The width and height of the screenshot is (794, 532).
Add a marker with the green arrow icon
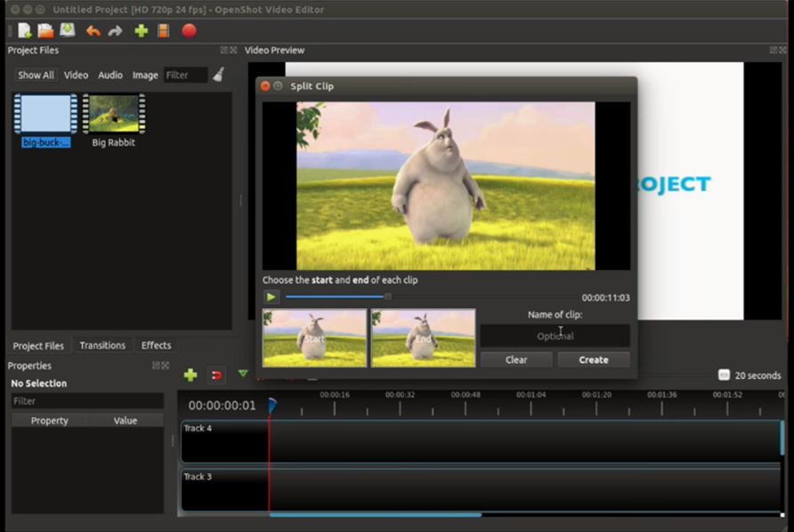coord(243,374)
